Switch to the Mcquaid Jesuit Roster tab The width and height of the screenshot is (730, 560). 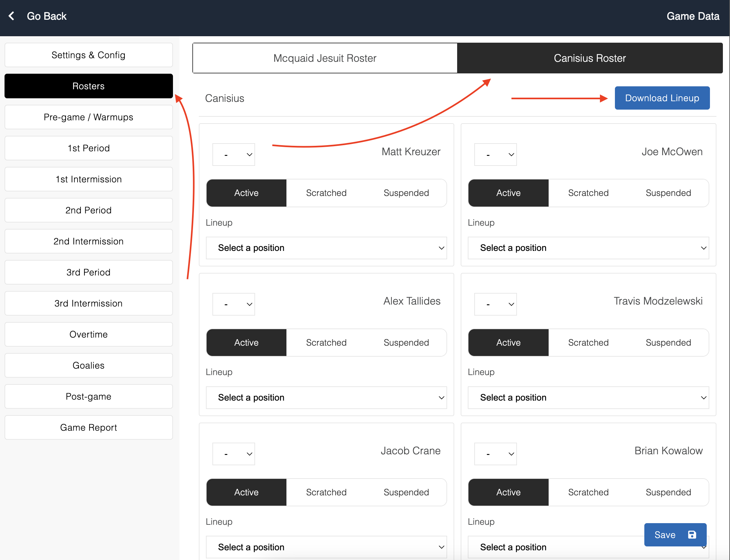[325, 58]
